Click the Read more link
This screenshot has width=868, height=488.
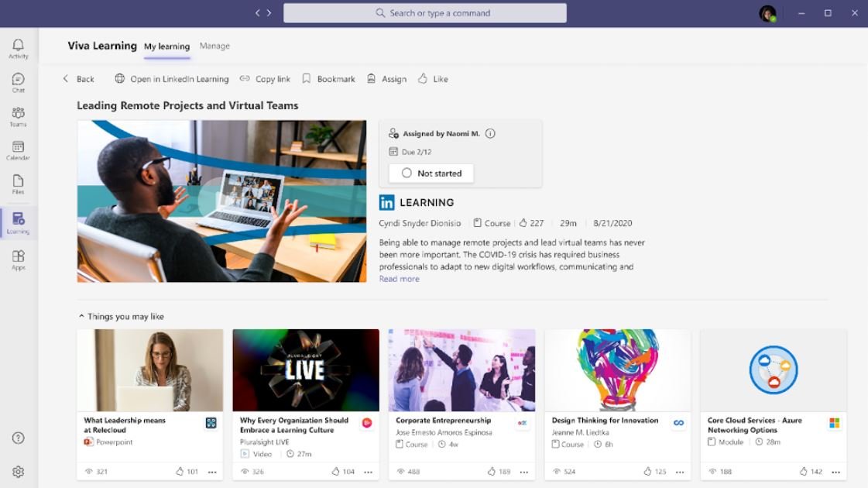[x=399, y=279]
